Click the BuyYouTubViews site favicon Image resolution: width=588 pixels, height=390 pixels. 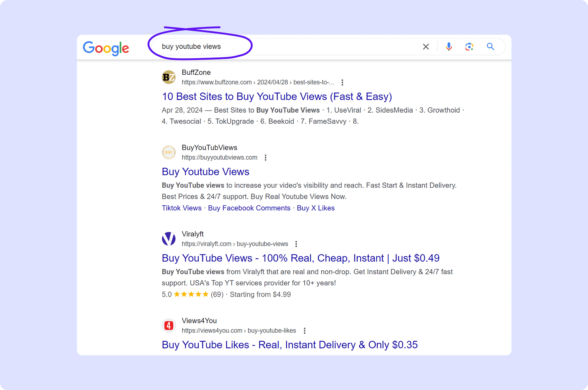[169, 152]
